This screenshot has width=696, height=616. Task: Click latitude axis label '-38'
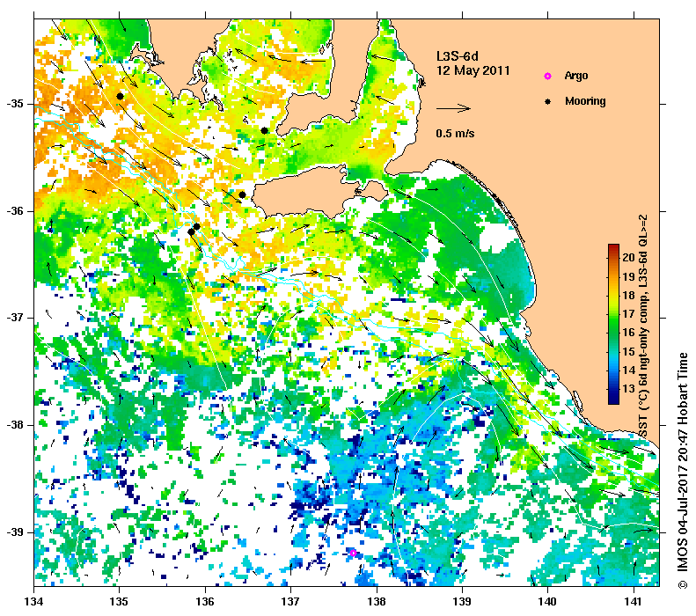(x=15, y=425)
